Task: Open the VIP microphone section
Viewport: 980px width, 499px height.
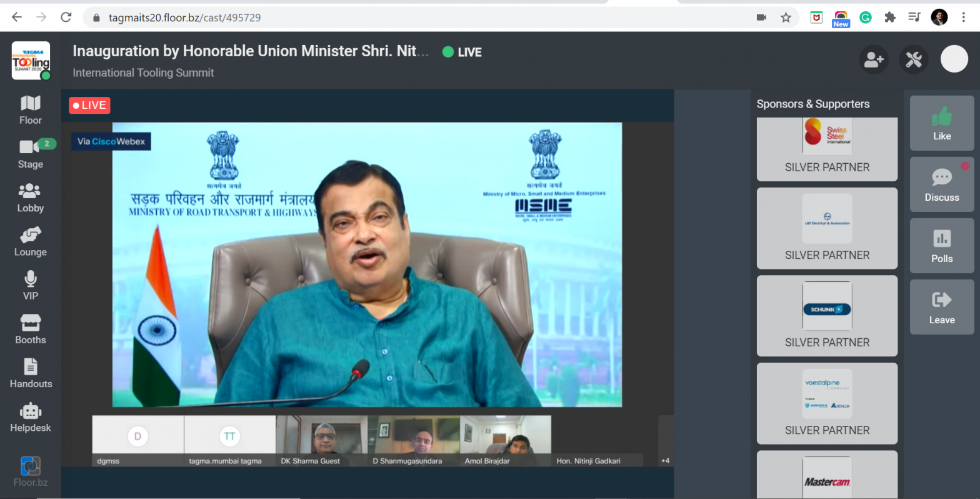Action: [x=30, y=286]
